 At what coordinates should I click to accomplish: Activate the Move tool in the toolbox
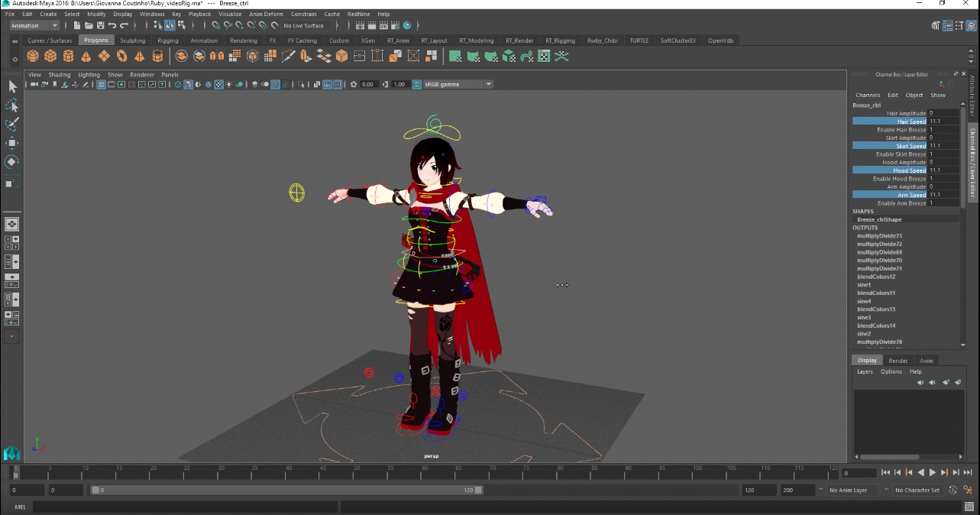coord(12,143)
